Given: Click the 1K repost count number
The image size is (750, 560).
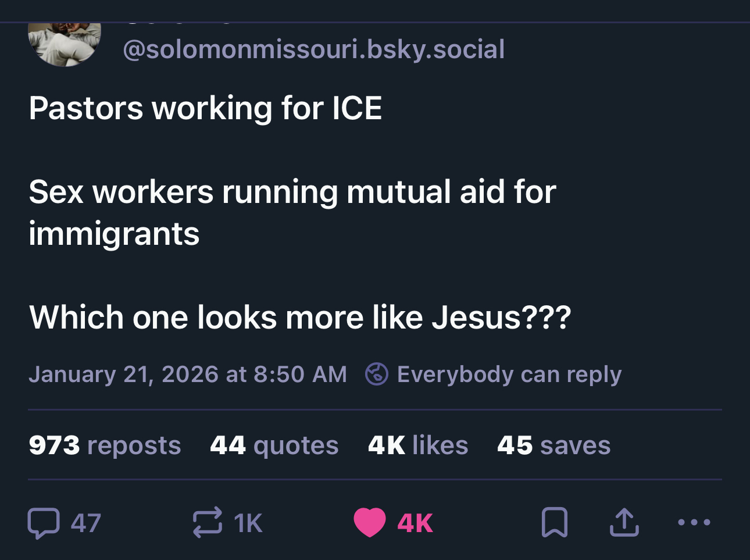Looking at the screenshot, I should click(x=248, y=523).
